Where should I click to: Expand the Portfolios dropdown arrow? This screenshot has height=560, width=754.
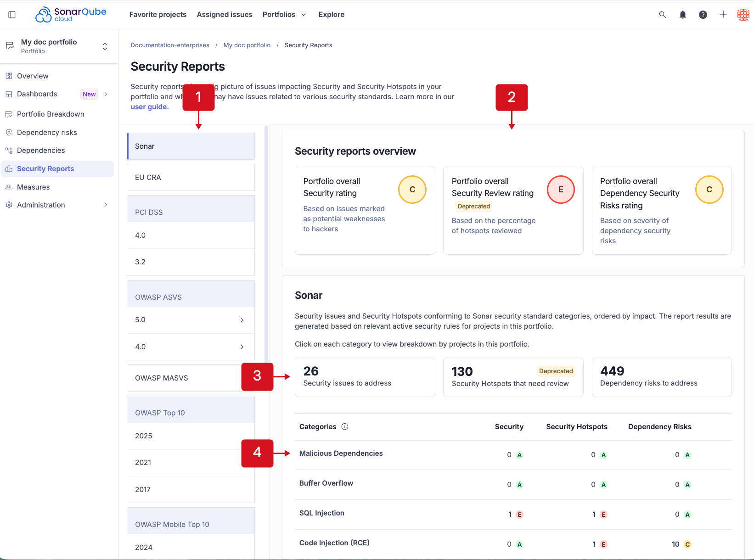[304, 15]
